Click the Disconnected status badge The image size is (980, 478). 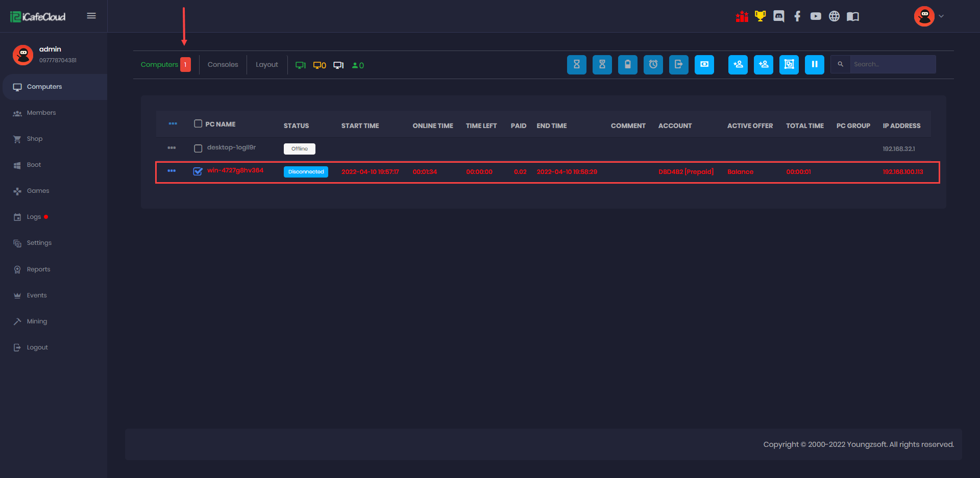pos(306,172)
